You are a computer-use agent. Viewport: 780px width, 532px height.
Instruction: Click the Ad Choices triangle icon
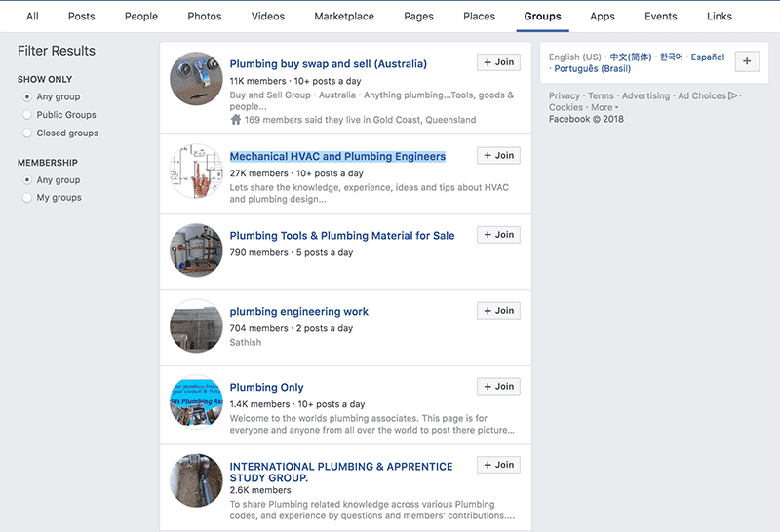733,95
